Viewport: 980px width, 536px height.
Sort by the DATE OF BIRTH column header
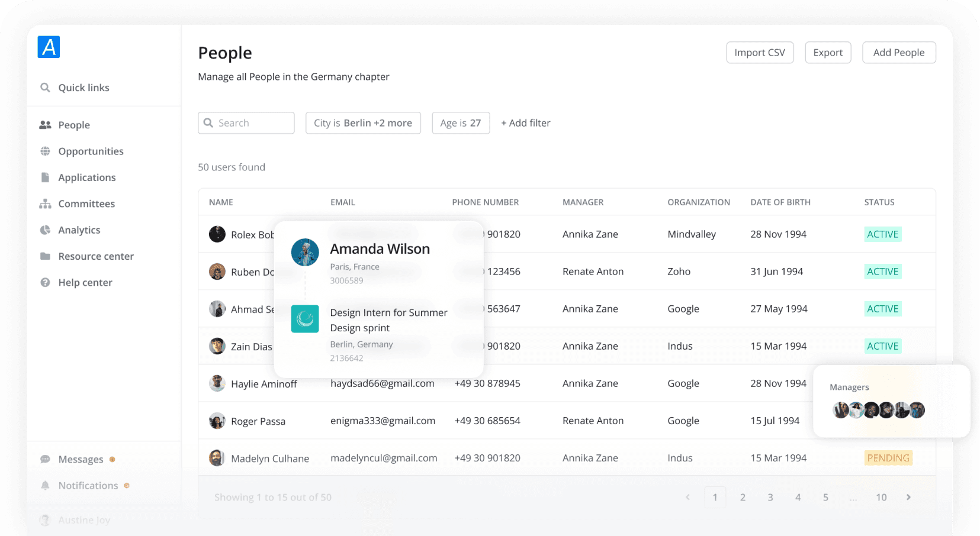(780, 202)
